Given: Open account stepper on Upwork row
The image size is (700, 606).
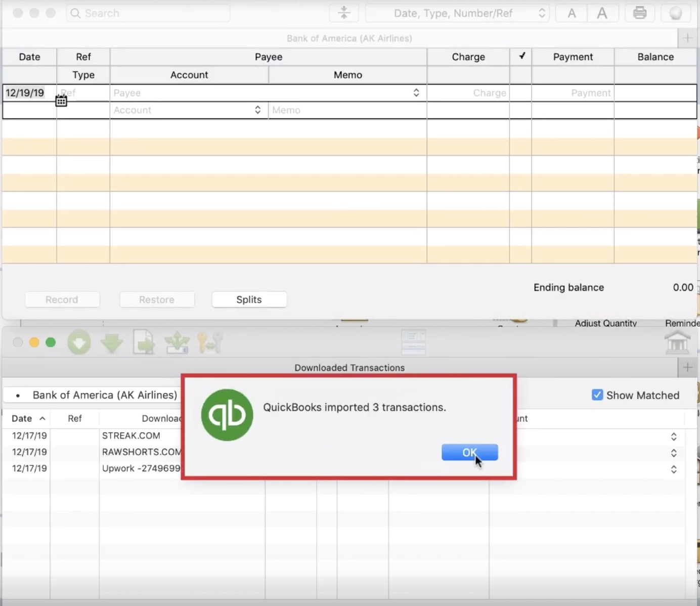Looking at the screenshot, I should pyautogui.click(x=674, y=469).
